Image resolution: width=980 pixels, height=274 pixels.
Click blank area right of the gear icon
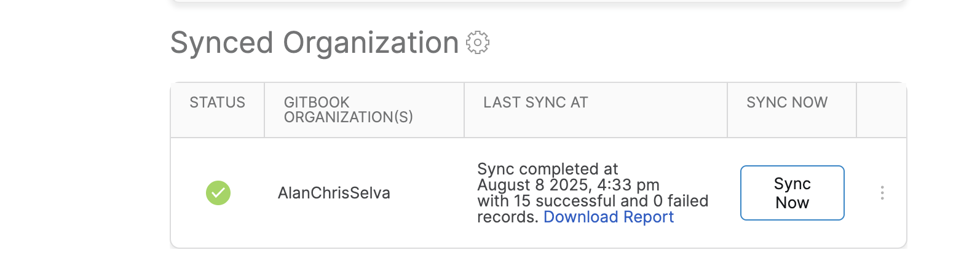(676, 42)
